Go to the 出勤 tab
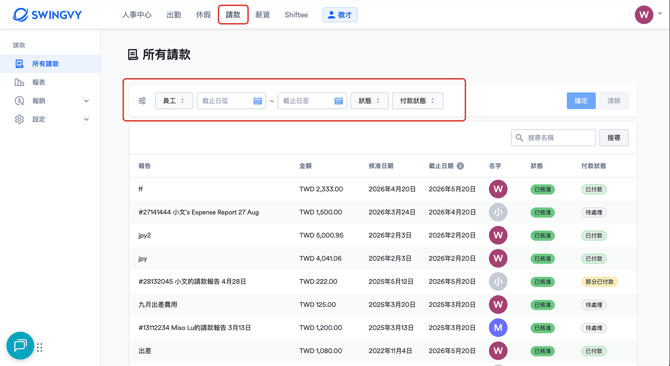Screen dimensions: 670x366 [x=173, y=15]
